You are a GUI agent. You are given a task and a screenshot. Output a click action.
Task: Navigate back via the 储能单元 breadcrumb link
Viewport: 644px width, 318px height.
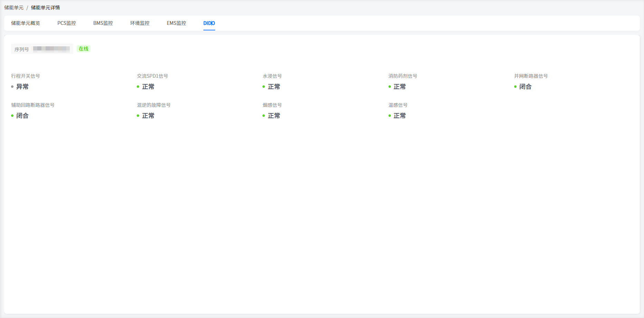pos(14,8)
